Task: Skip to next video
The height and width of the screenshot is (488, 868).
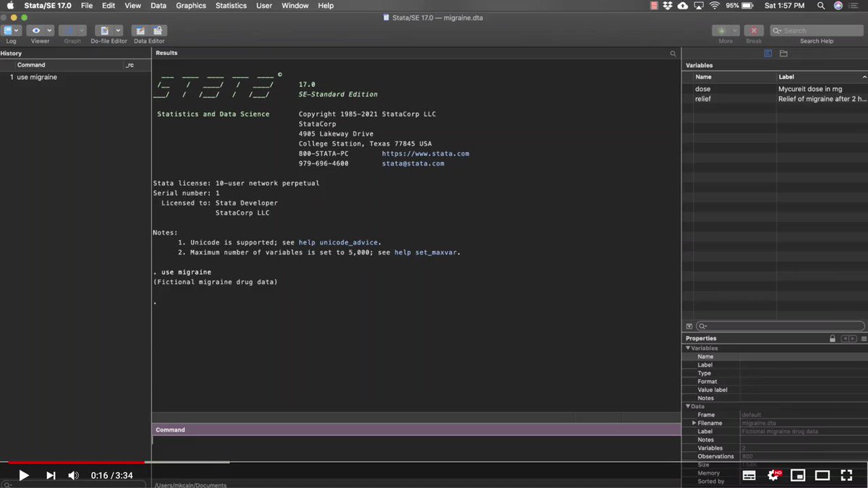Action: point(51,475)
